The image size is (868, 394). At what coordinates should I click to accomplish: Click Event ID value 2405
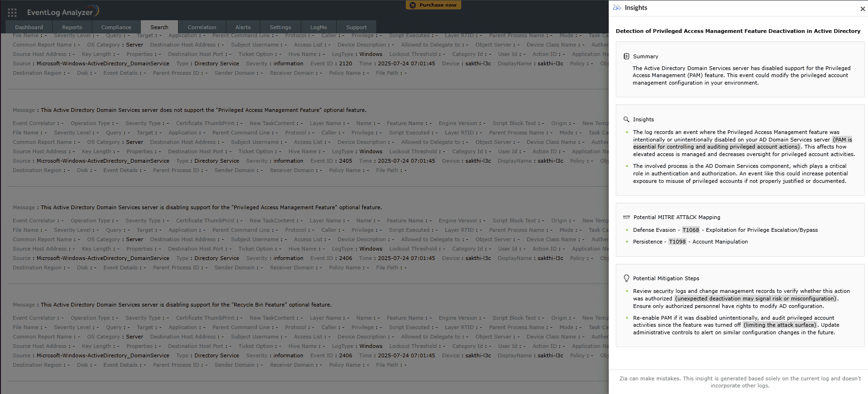pos(346,161)
